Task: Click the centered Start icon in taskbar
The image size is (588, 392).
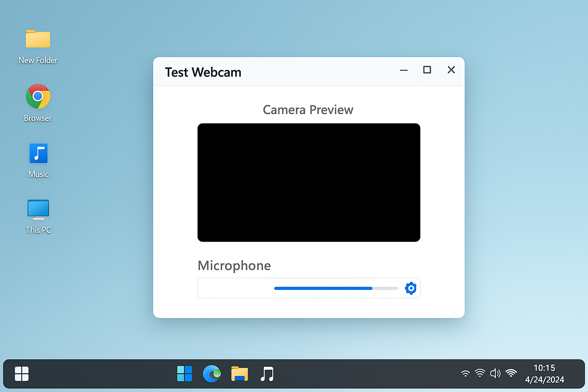Action: tap(185, 374)
